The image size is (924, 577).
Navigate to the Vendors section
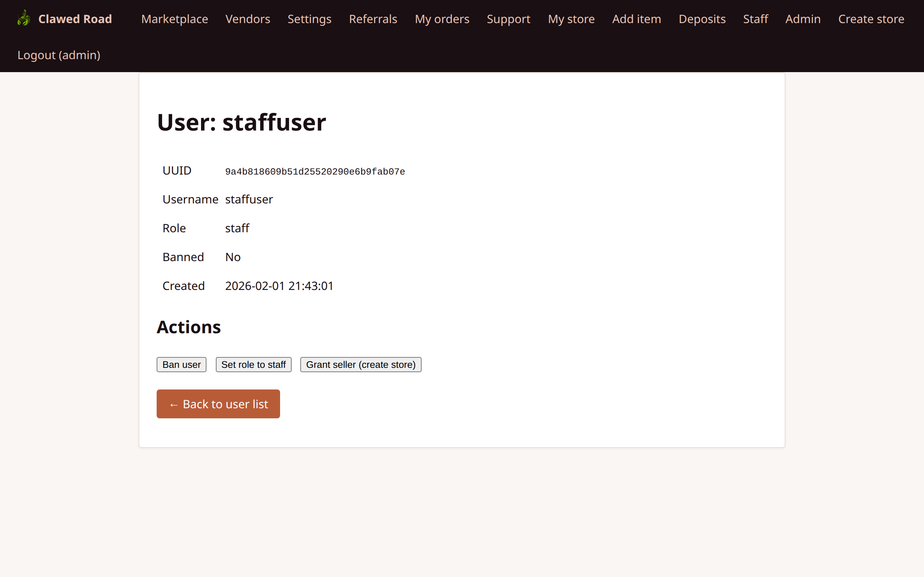pyautogui.click(x=247, y=19)
